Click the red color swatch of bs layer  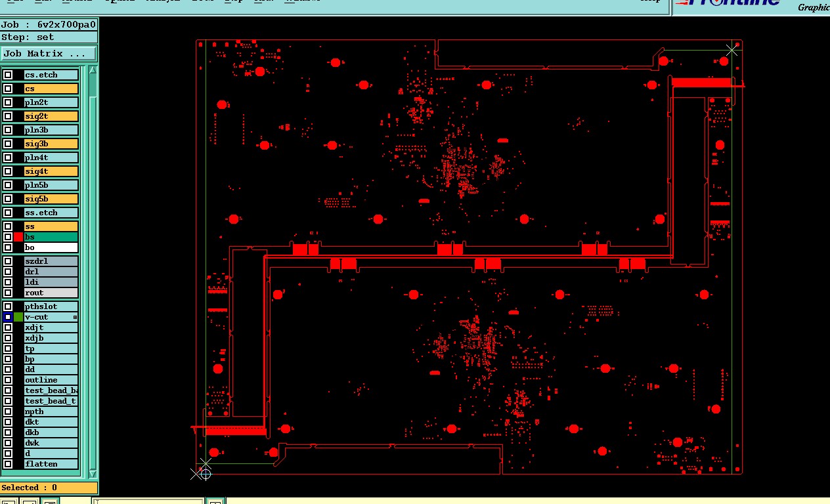click(18, 237)
